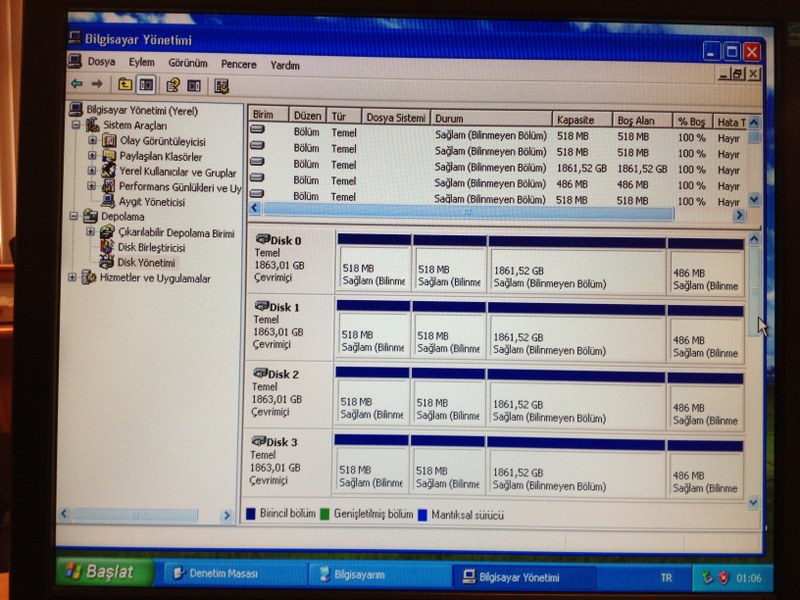Image resolution: width=800 pixels, height=600 pixels.
Task: Expand Hizmetler ve Uygulamalar node
Action: (72, 278)
